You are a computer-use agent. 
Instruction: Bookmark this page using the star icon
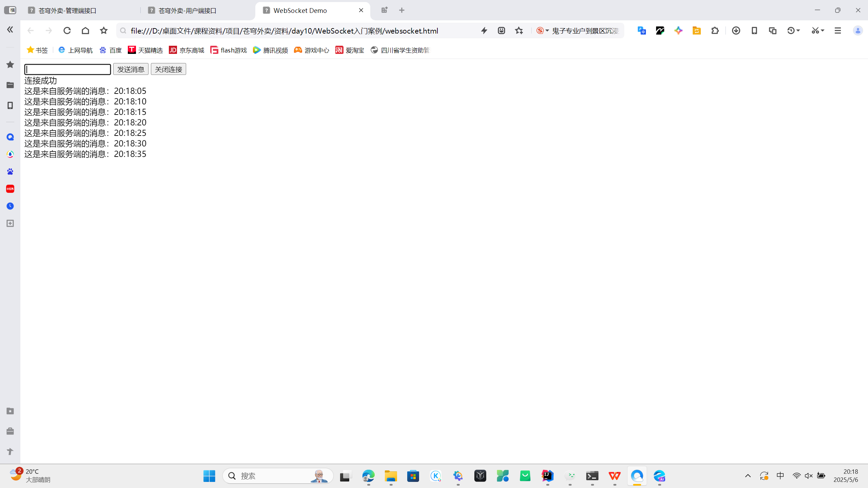(104, 31)
